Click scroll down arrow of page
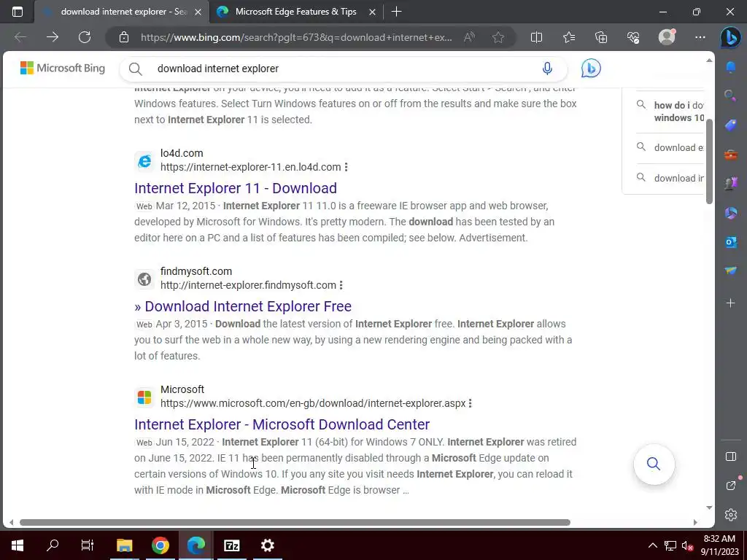747x560 pixels. click(x=709, y=507)
